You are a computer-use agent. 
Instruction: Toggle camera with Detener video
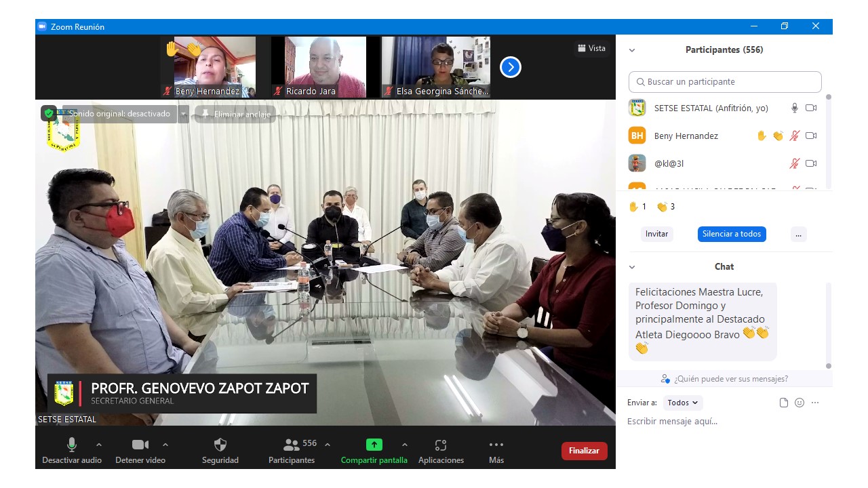tap(140, 445)
